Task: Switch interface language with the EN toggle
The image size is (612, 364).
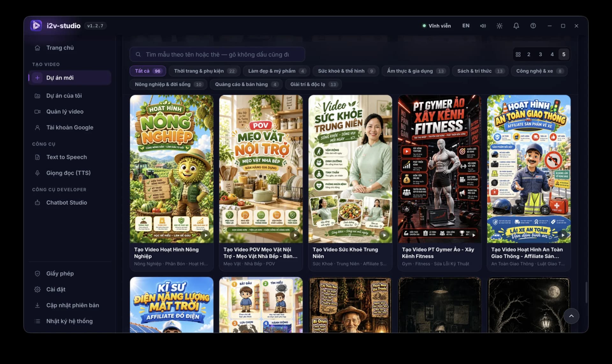Action: (x=466, y=26)
